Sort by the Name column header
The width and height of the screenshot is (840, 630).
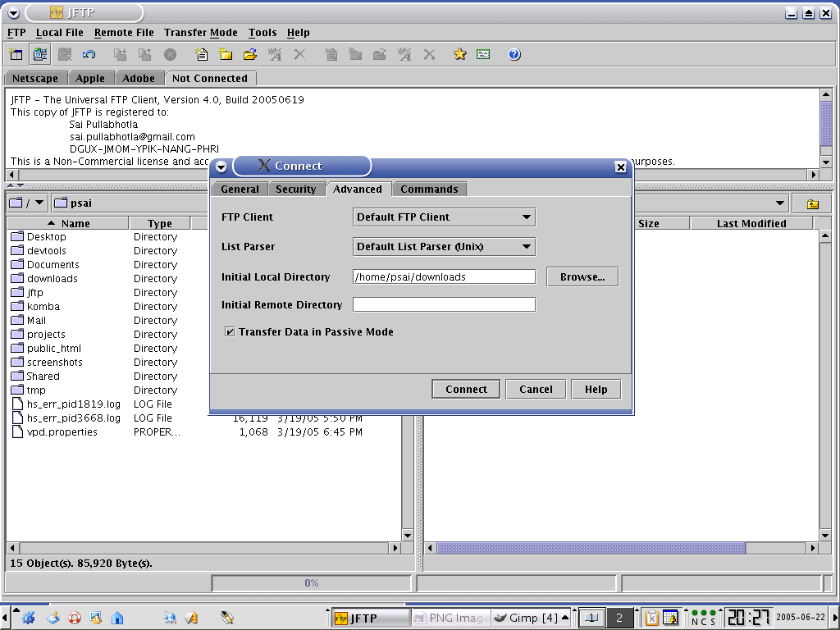[67, 223]
